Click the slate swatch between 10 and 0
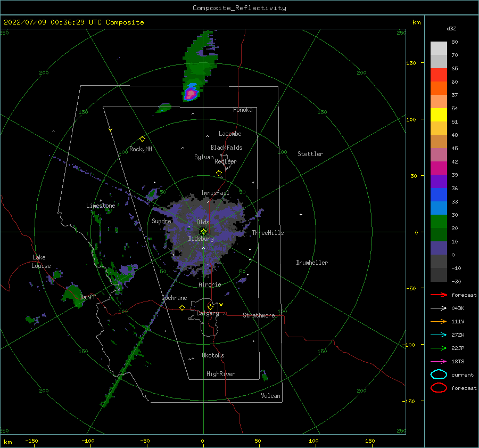Image resolution: width=479 pixels, height=448 pixels. point(439,248)
